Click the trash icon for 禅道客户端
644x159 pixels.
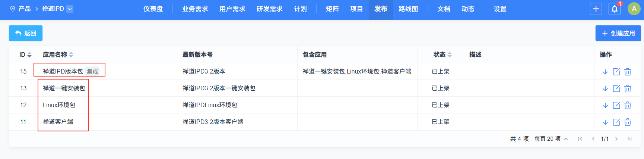point(628,122)
